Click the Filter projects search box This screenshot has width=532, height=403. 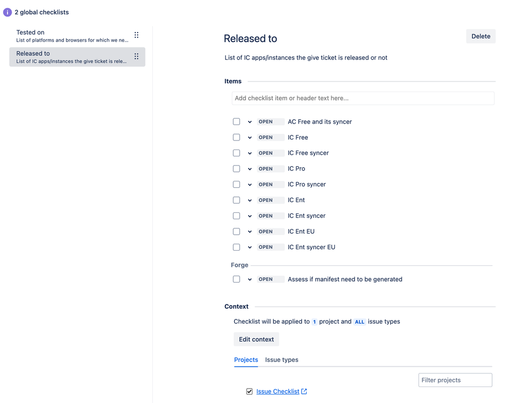[455, 380]
